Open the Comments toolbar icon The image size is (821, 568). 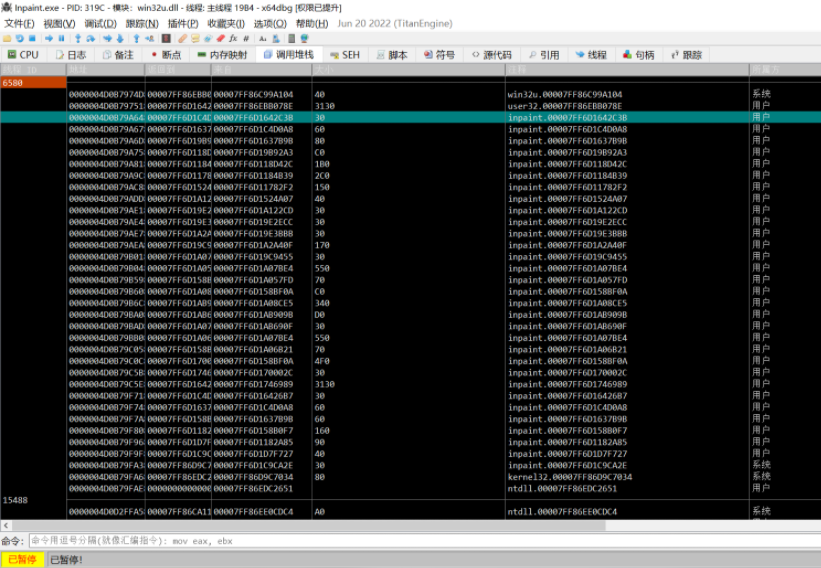click(195, 38)
